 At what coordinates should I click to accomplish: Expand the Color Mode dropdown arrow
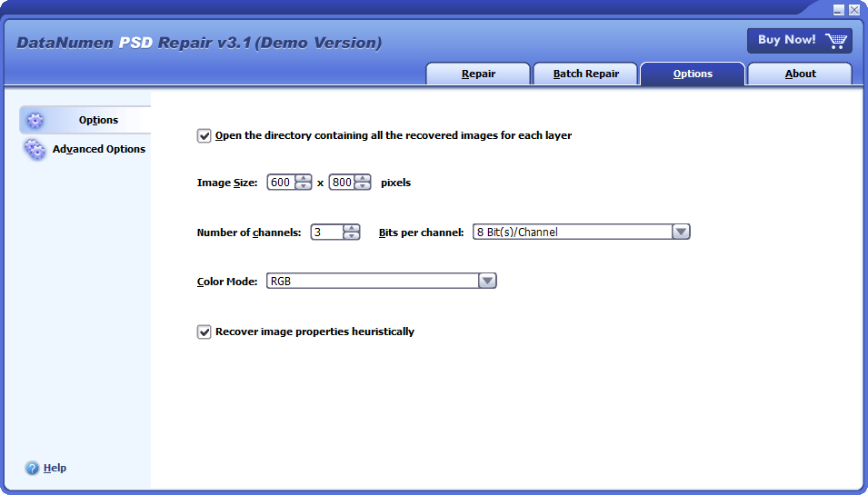tap(487, 281)
